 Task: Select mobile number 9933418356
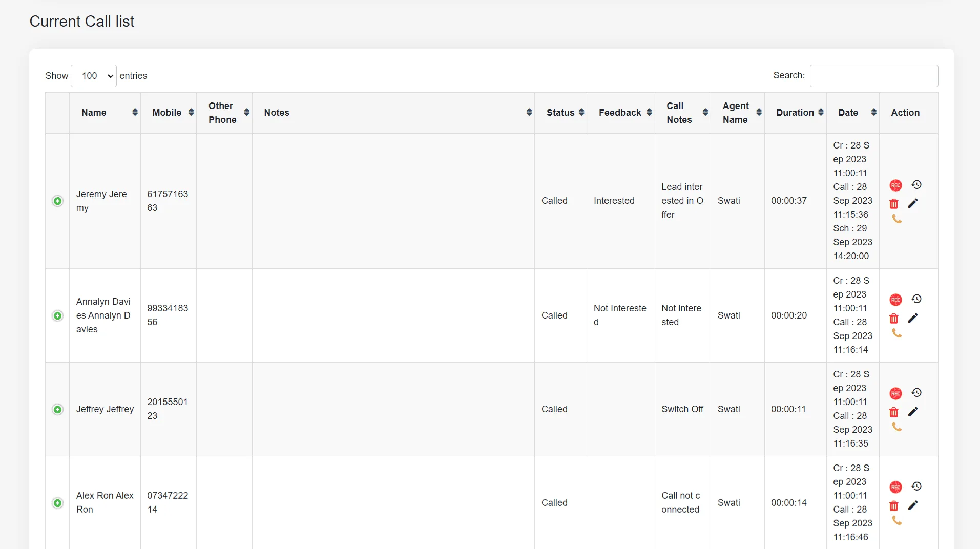(x=168, y=315)
